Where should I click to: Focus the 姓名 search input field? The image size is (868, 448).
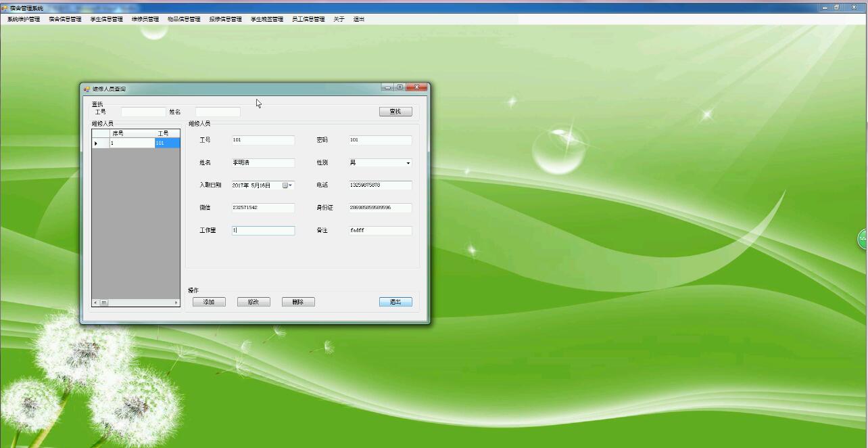pyautogui.click(x=218, y=112)
